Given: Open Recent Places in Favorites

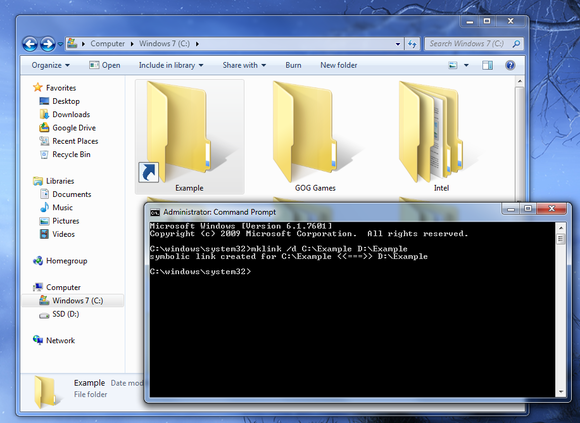Looking at the screenshot, I should tap(69, 141).
